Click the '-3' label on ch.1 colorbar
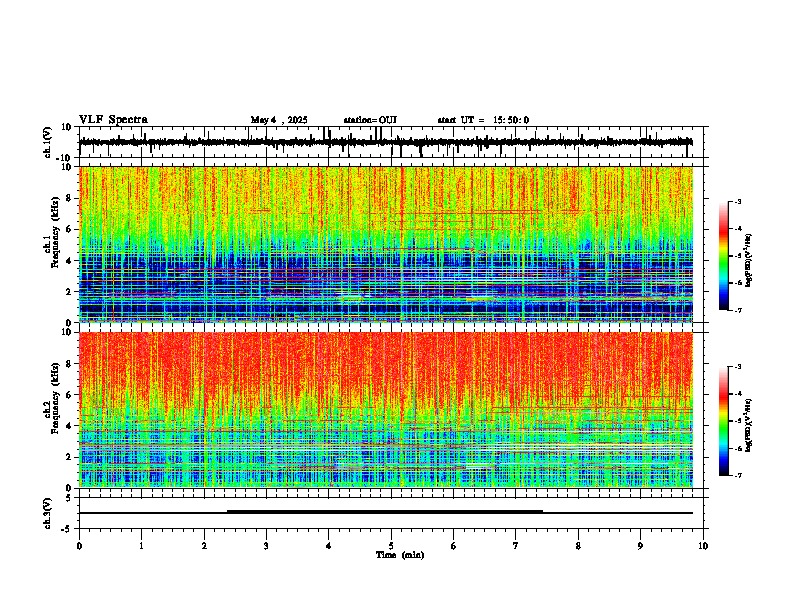The width and height of the screenshot is (792, 612). (x=737, y=201)
